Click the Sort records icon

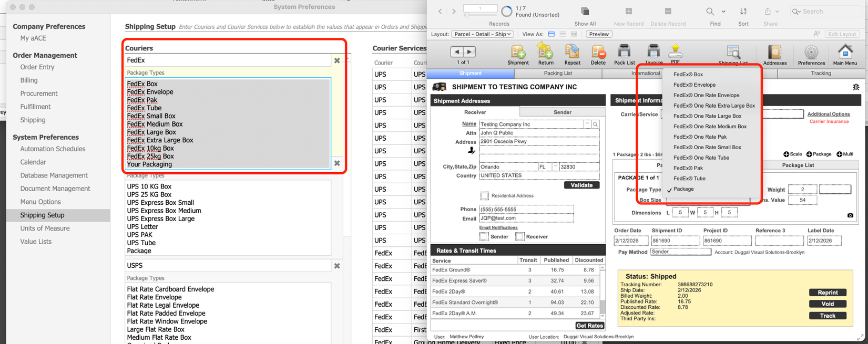743,11
